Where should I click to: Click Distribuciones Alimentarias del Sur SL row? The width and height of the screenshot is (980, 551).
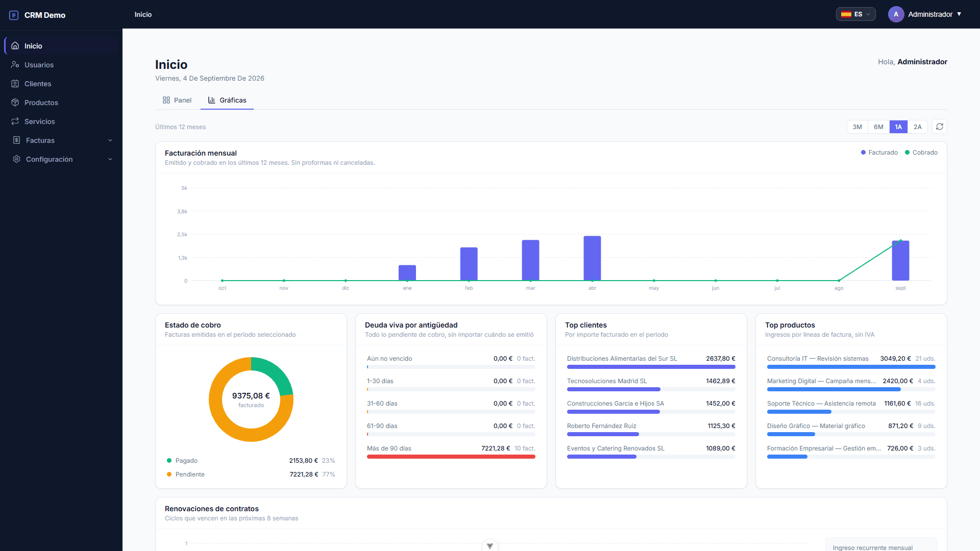(x=651, y=362)
